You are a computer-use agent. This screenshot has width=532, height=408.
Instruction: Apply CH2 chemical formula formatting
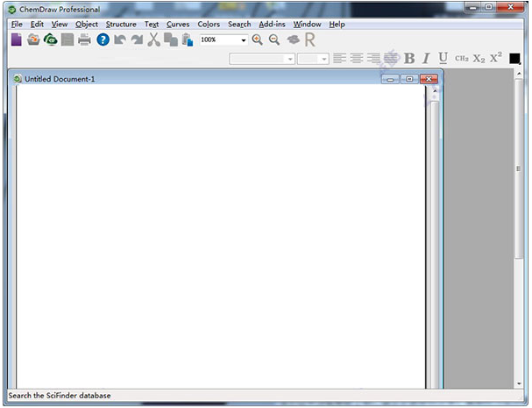[x=462, y=59]
